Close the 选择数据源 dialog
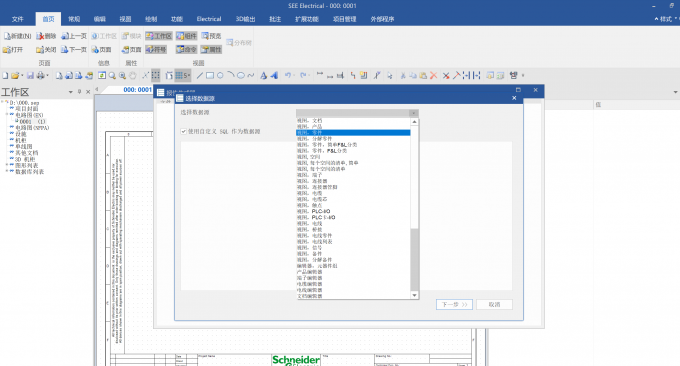680x366 pixels. click(x=514, y=98)
